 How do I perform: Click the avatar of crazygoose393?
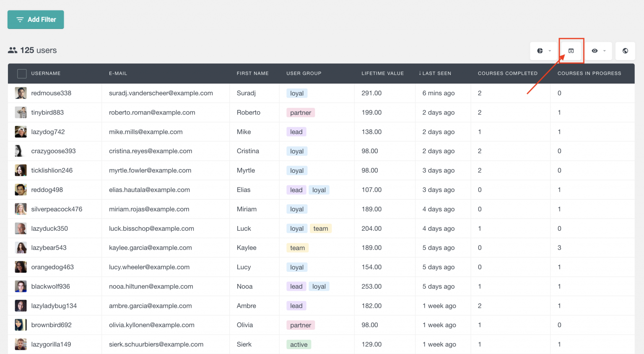click(x=21, y=151)
